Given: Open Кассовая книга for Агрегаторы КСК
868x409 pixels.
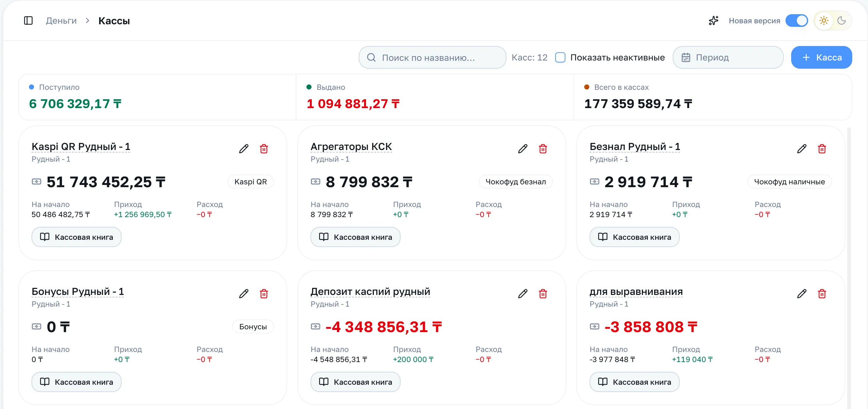Looking at the screenshot, I should [x=356, y=237].
